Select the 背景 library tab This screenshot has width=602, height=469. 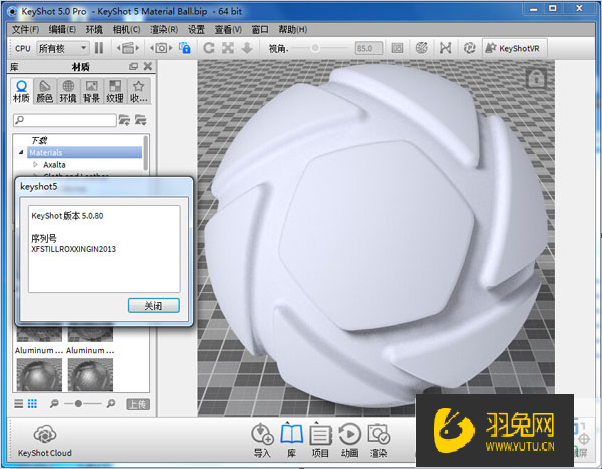91,91
